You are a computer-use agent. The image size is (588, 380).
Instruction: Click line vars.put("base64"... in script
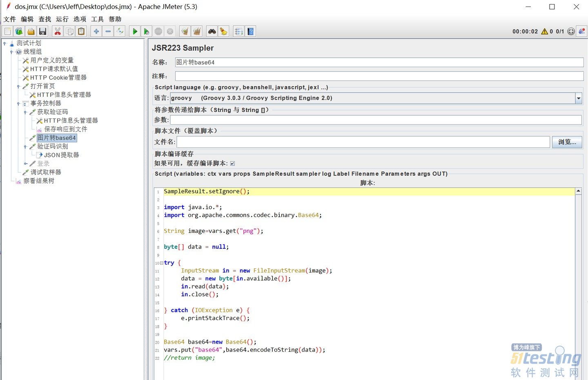click(245, 350)
